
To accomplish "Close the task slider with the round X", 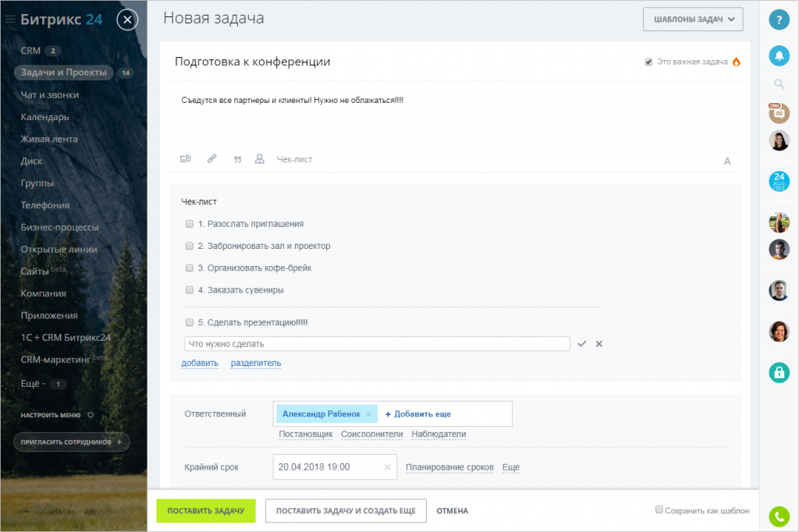I will coord(127,20).
